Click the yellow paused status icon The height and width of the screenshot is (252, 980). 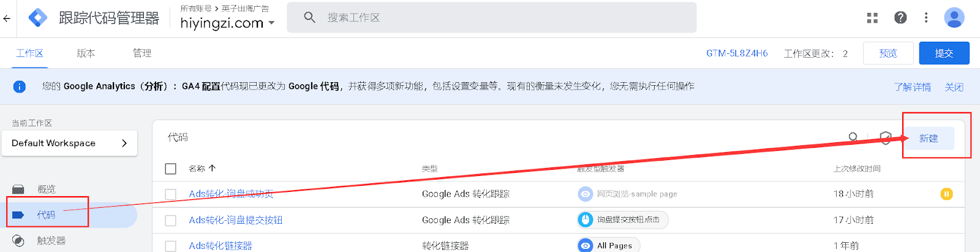click(x=946, y=194)
